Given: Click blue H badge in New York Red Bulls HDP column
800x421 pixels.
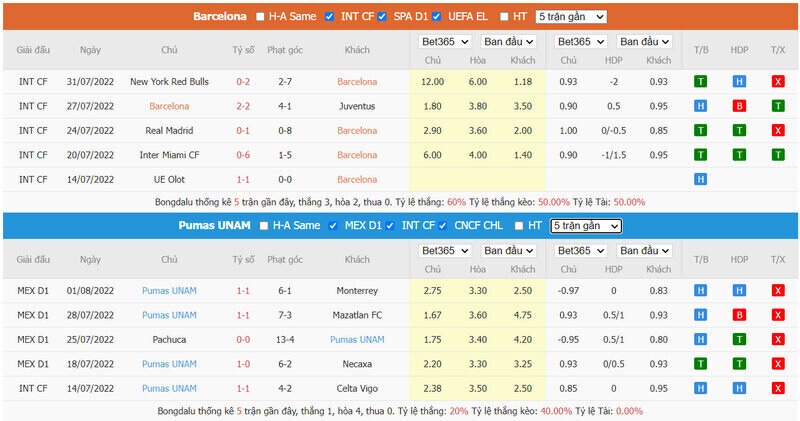Looking at the screenshot, I should click(x=739, y=82).
